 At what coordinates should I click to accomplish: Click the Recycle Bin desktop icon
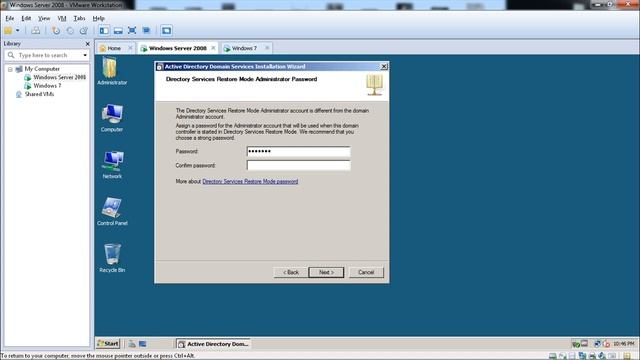(112, 258)
